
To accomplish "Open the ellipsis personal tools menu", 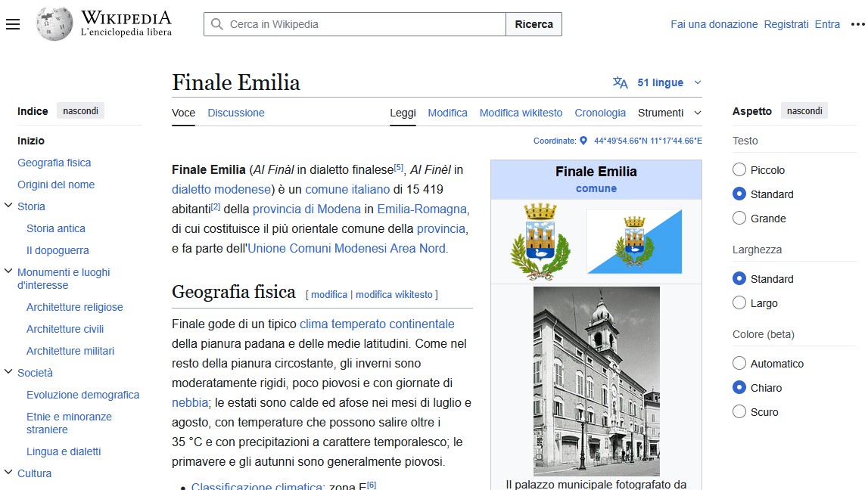I will tap(857, 23).
